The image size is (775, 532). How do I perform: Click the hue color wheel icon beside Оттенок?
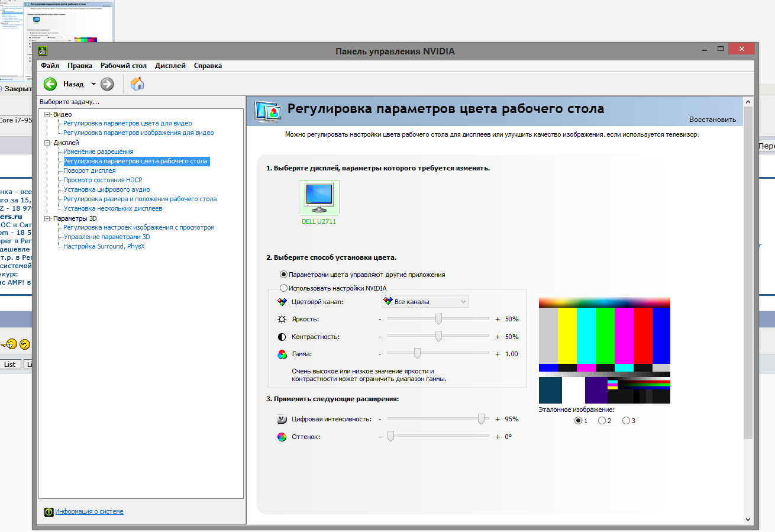click(282, 437)
